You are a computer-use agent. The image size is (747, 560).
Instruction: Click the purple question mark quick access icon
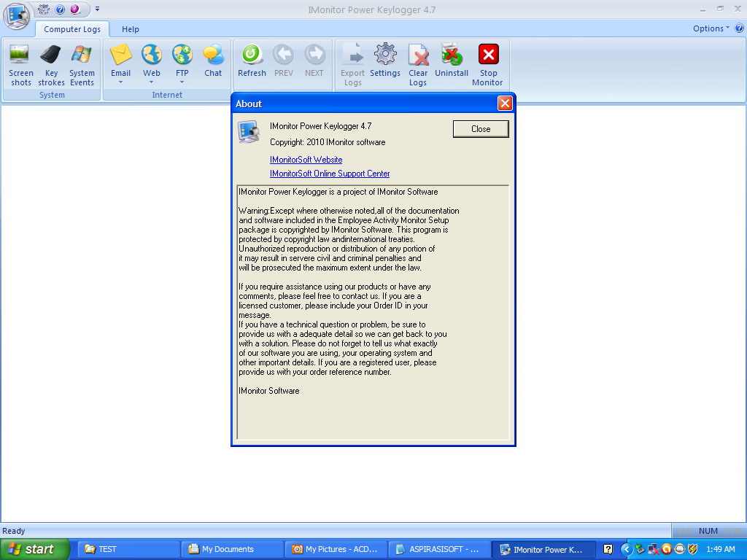tap(75, 9)
